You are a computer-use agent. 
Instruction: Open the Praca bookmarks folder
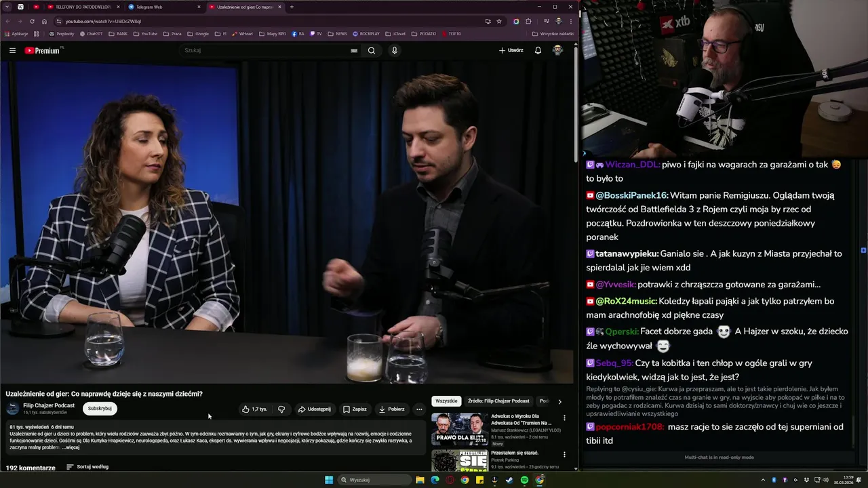pyautogui.click(x=172, y=33)
